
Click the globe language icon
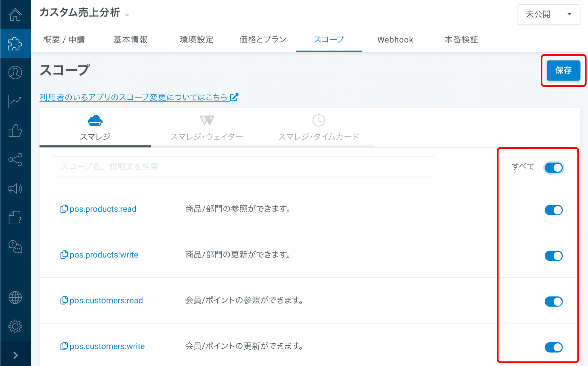[x=15, y=297]
